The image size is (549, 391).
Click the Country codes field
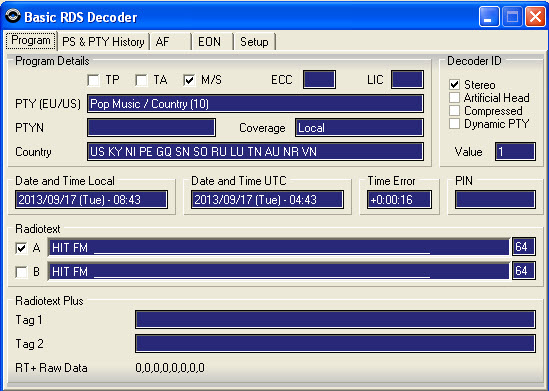(255, 152)
